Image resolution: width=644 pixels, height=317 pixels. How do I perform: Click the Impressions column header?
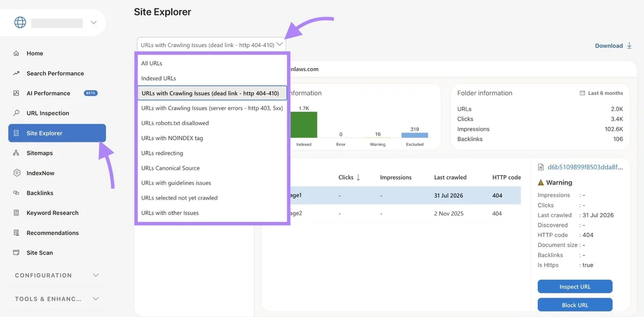click(396, 178)
